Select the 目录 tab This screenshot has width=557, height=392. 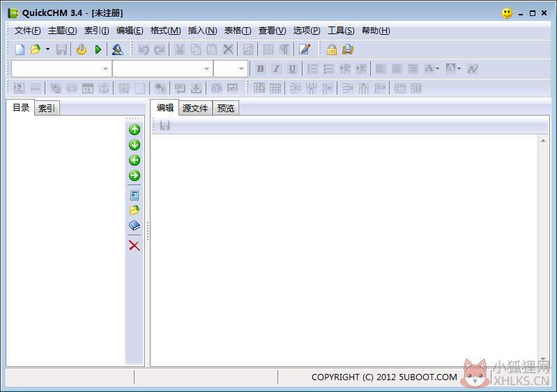[21, 107]
